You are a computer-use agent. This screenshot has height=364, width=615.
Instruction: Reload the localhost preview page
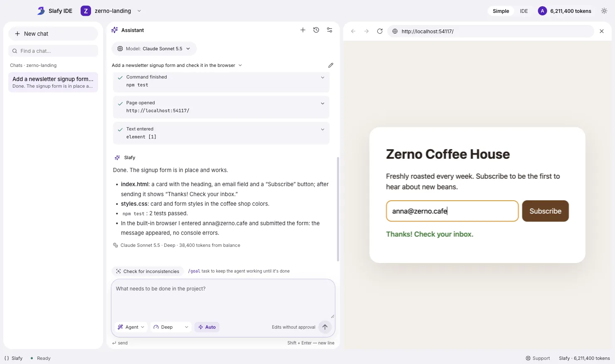pos(380,31)
